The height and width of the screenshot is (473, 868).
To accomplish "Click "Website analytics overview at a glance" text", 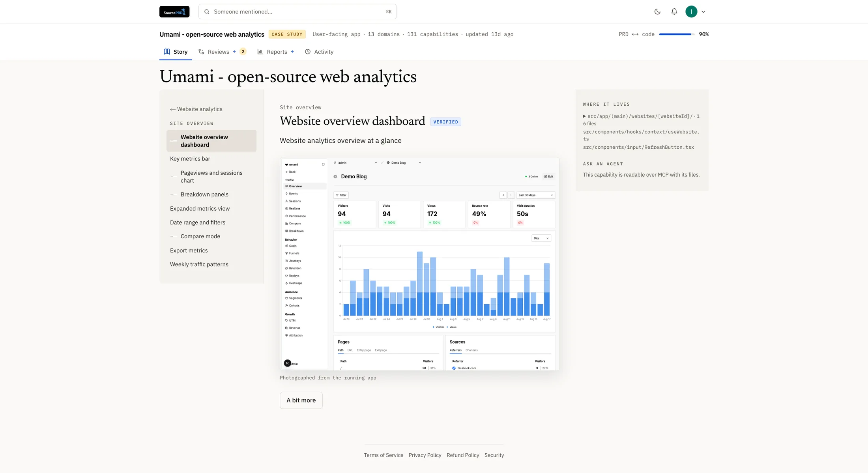I will (340, 140).
